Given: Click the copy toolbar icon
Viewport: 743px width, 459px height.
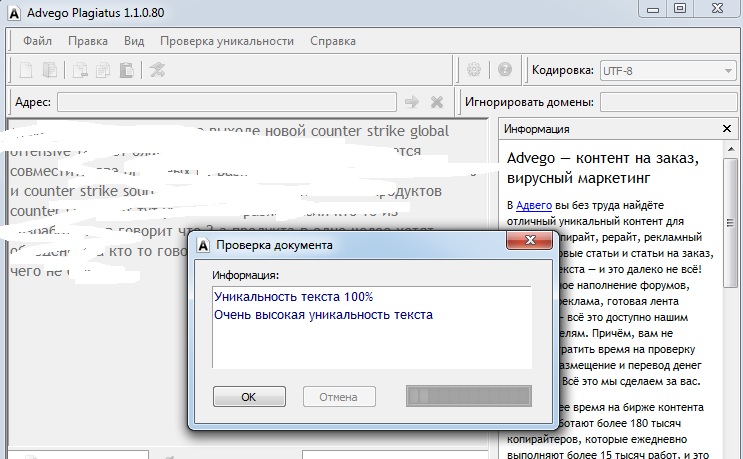Looking at the screenshot, I should (x=103, y=70).
